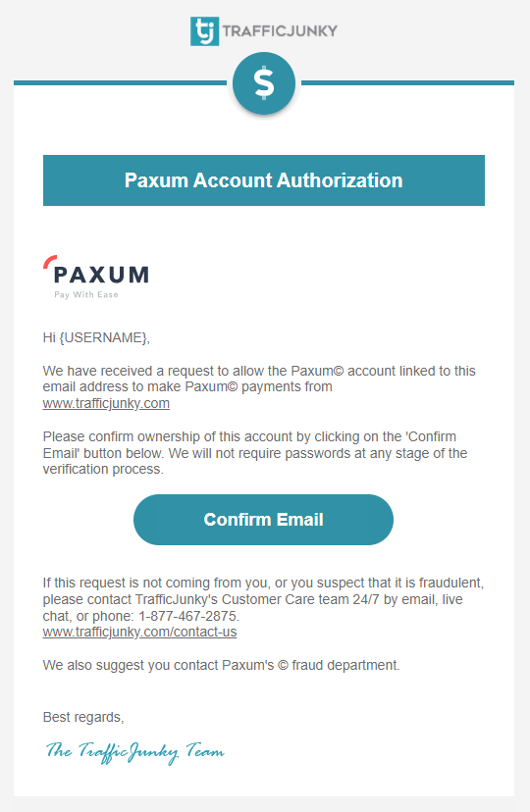Click the 'We have received a request' paragraph
Viewport: 530px width, 812px height.
pos(259,386)
